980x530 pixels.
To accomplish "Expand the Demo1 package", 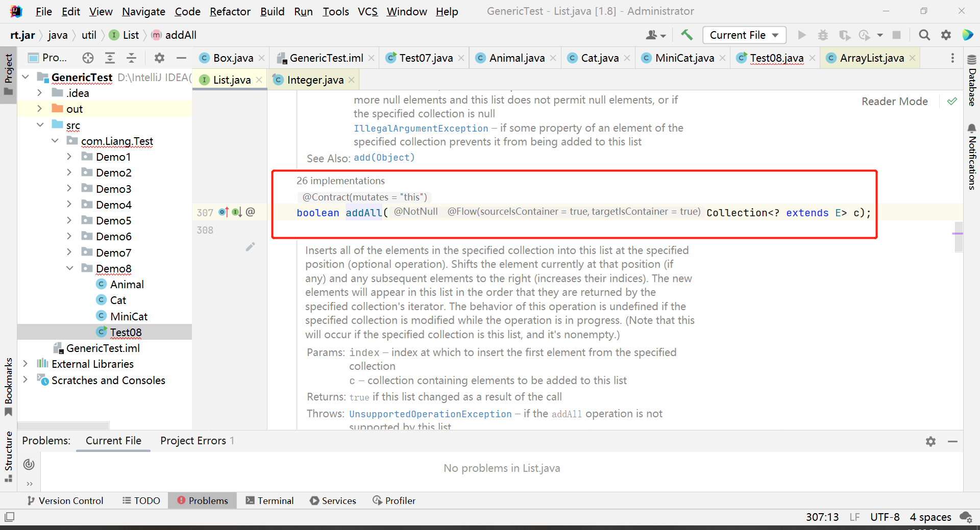I will click(x=69, y=157).
